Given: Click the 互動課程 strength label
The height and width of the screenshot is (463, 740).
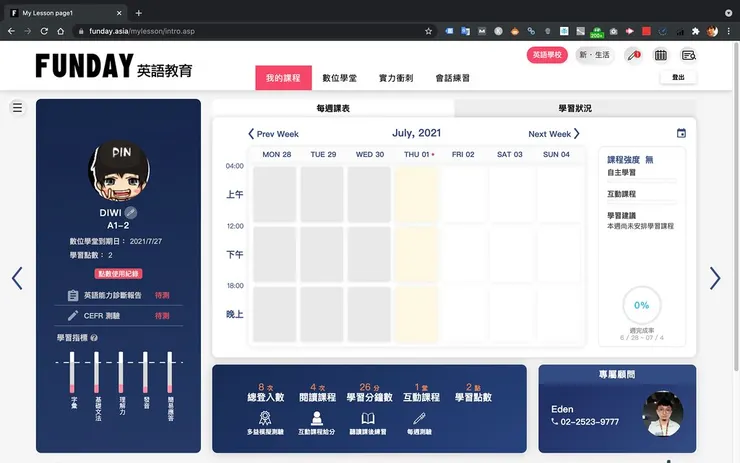Looking at the screenshot, I should (621, 194).
